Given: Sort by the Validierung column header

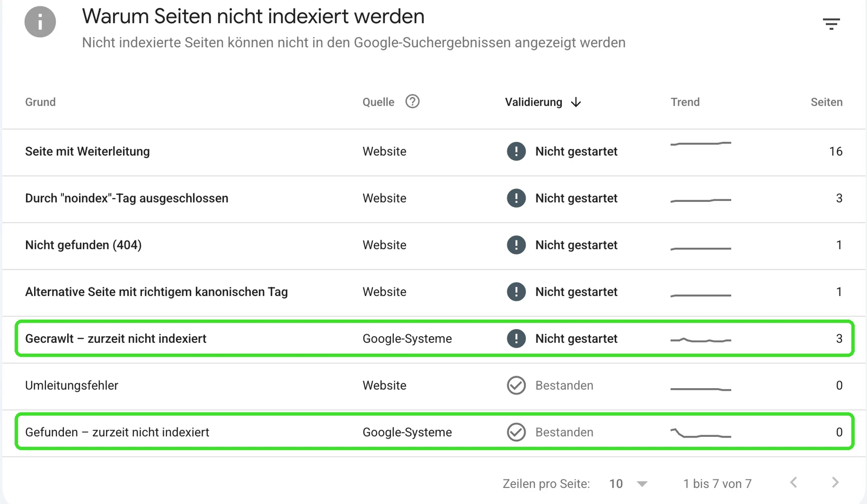Looking at the screenshot, I should click(x=534, y=102).
